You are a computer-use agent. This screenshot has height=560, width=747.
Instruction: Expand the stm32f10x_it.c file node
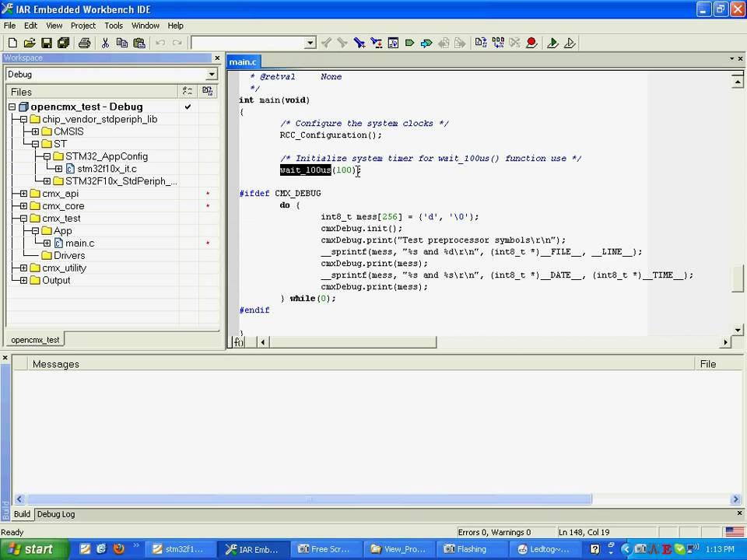coord(58,169)
